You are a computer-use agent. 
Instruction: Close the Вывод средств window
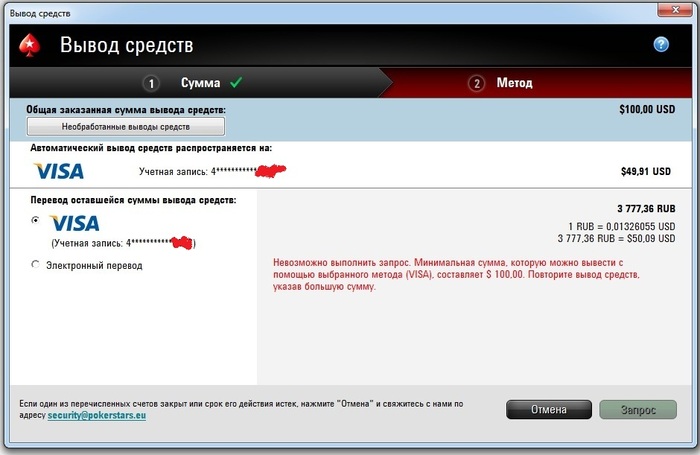(x=675, y=9)
